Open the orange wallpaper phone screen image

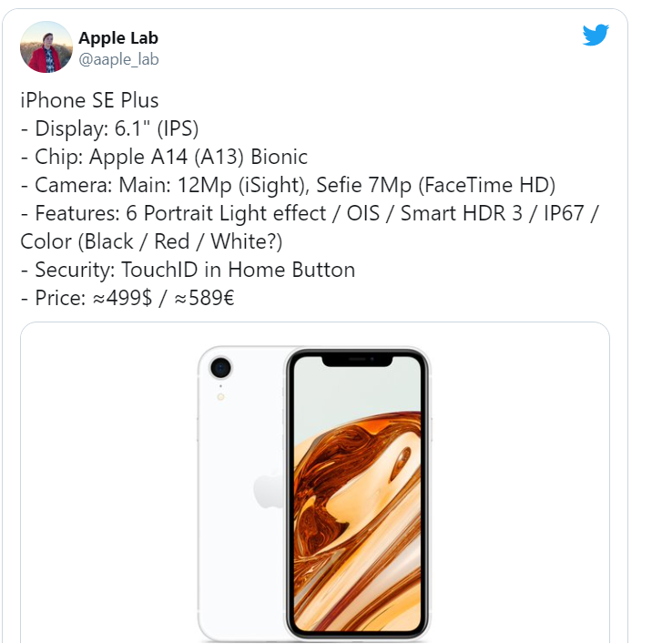click(x=357, y=494)
